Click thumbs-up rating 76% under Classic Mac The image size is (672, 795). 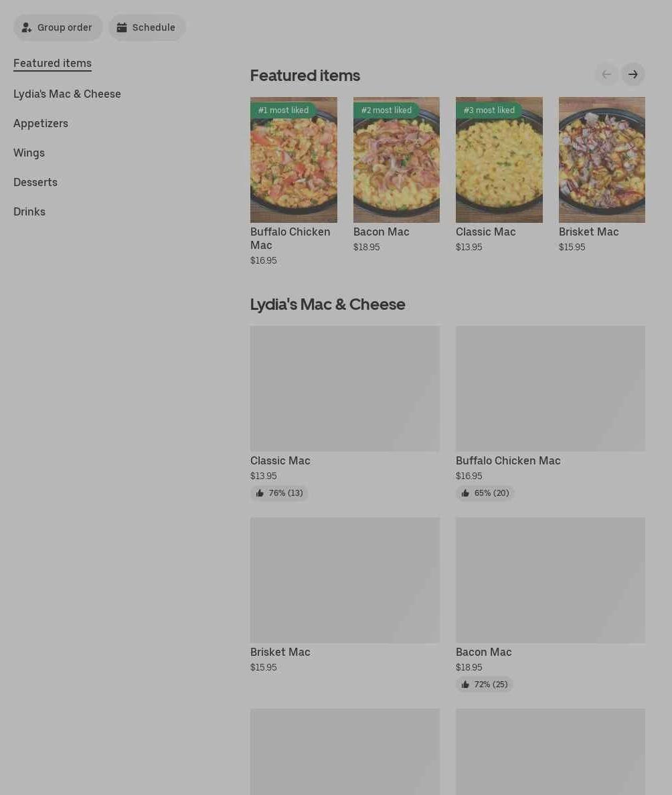coord(279,493)
